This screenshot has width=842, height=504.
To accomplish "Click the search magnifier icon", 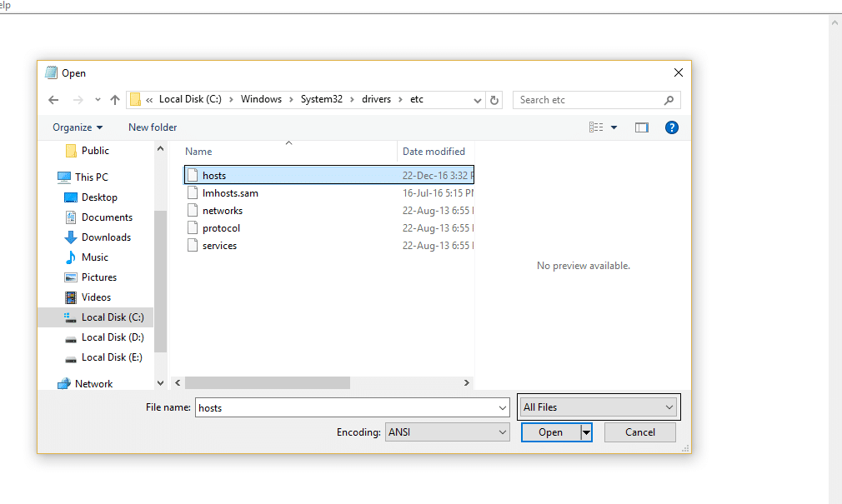I will (669, 100).
